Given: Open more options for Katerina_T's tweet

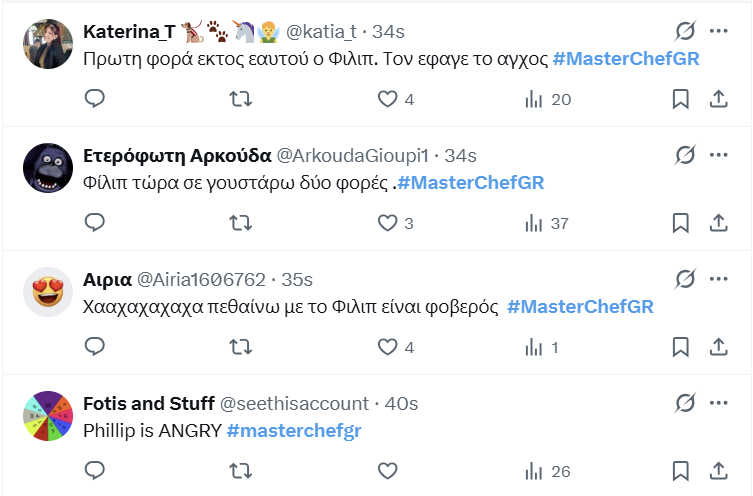Looking at the screenshot, I should pos(718,31).
